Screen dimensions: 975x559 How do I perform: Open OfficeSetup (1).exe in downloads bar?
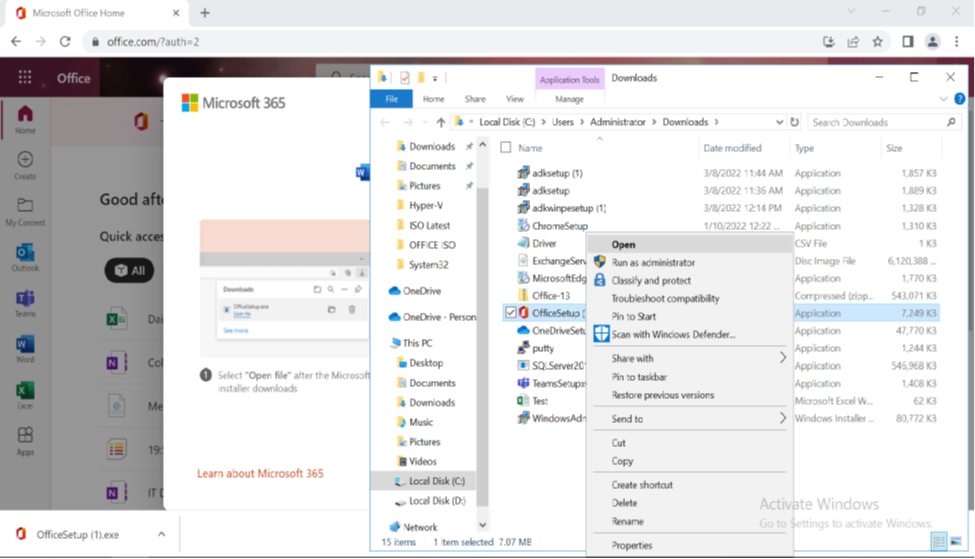[x=77, y=534]
